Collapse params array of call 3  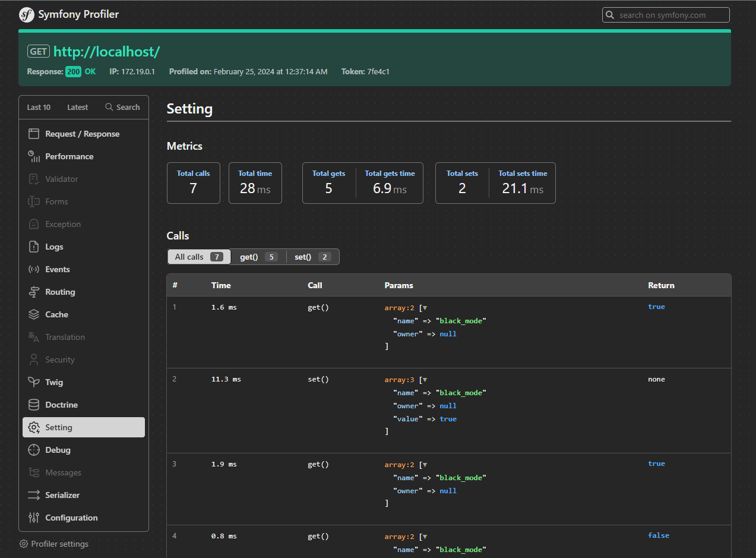point(424,465)
